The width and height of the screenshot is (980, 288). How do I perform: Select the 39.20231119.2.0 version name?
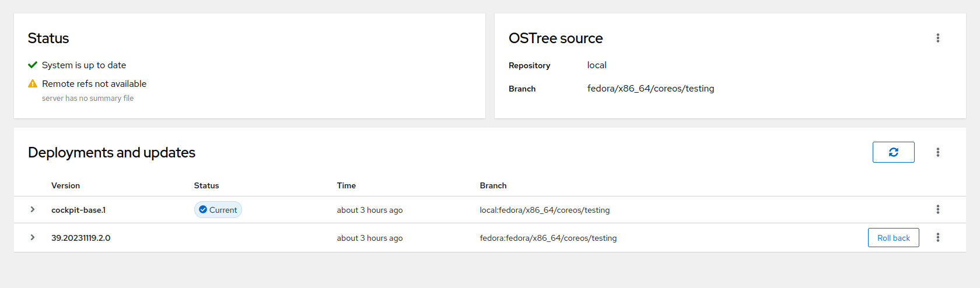click(x=80, y=238)
